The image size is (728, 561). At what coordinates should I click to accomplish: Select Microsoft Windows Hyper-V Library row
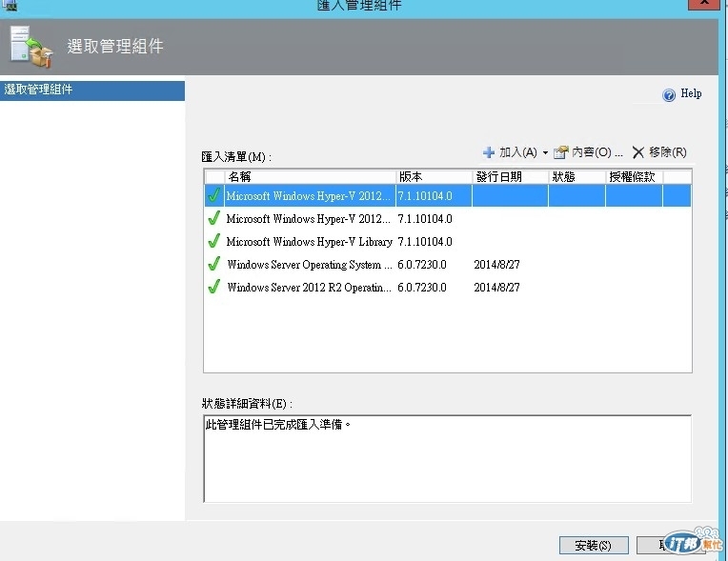coord(448,241)
